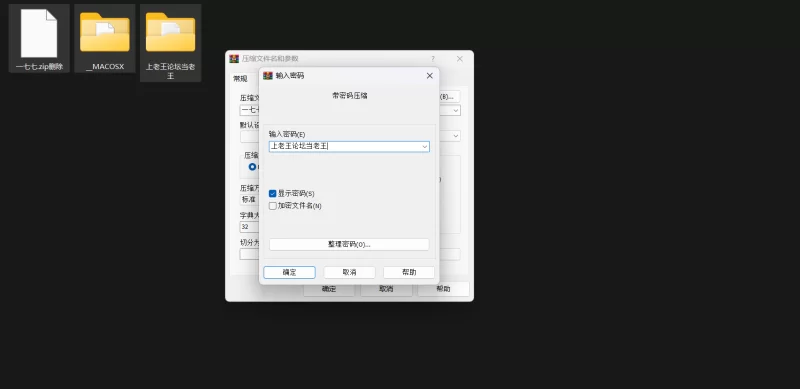
Task: Click the 带密码压缩 heading text
Action: point(349,95)
